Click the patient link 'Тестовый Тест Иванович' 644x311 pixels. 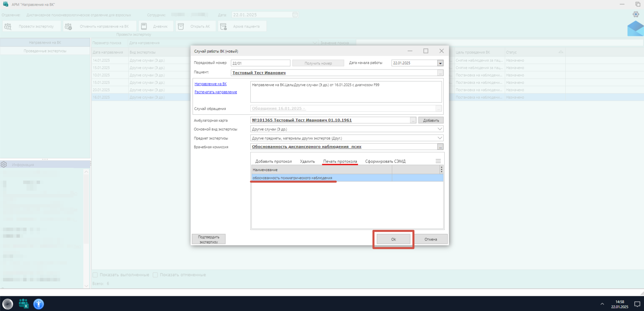259,73
